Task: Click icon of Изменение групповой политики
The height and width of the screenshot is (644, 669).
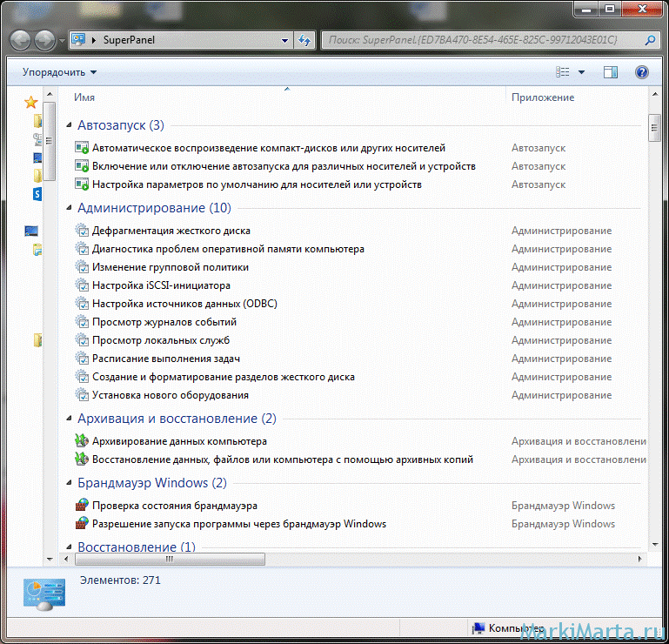Action: click(82, 267)
